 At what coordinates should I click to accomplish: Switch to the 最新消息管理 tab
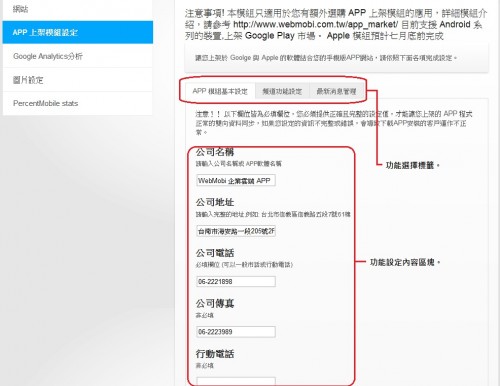coord(336,91)
